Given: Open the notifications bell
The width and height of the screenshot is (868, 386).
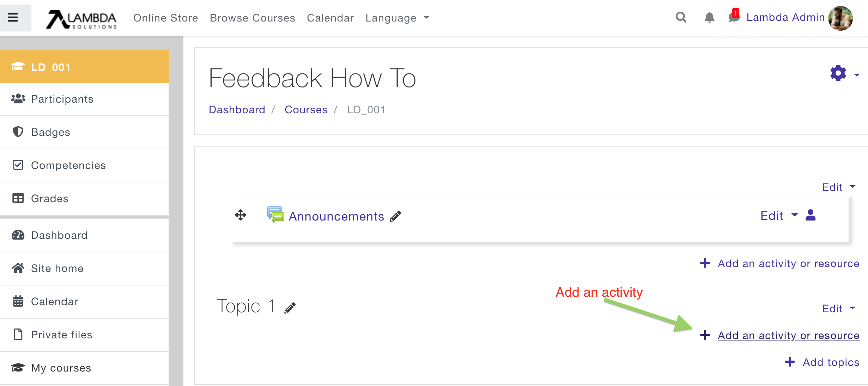Looking at the screenshot, I should point(709,17).
